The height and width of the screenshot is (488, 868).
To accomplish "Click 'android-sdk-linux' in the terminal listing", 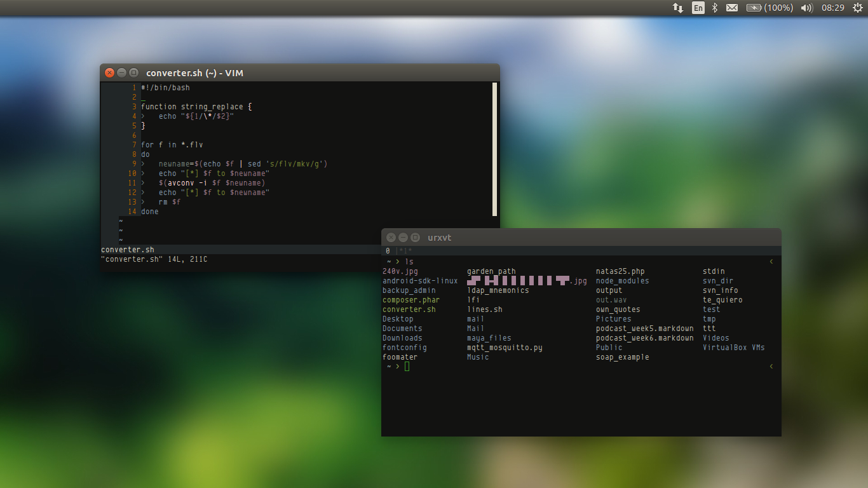I will pyautogui.click(x=420, y=281).
